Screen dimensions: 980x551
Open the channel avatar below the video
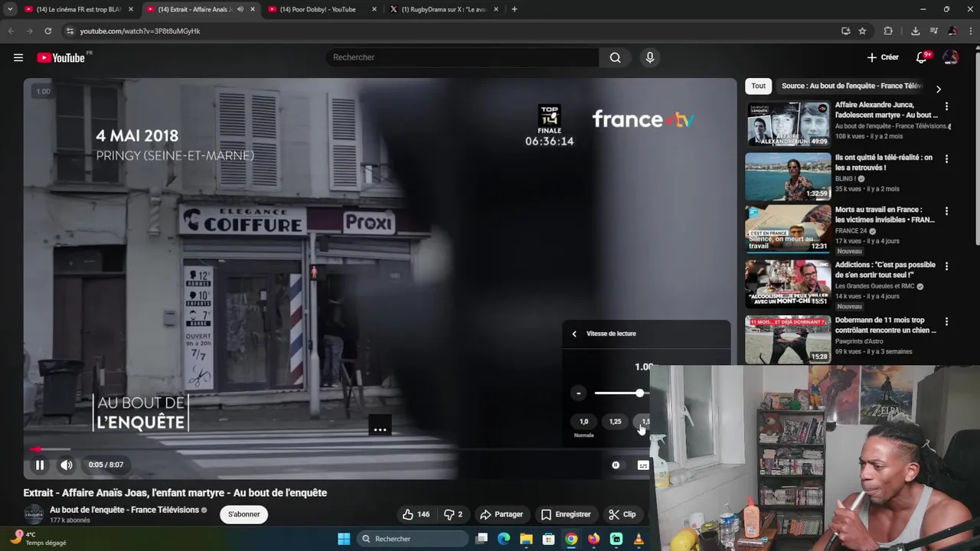(x=34, y=514)
